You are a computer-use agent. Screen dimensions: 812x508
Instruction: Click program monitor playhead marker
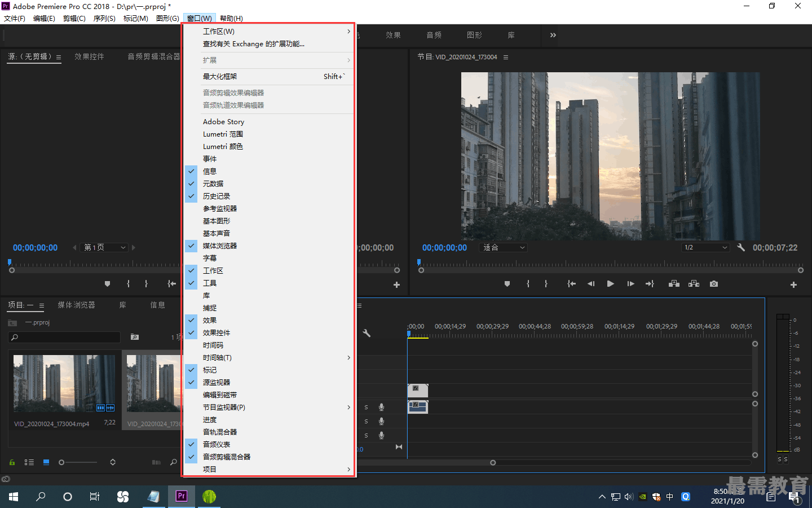point(418,262)
